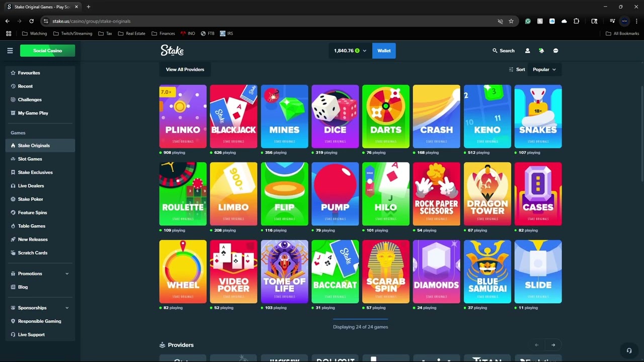This screenshot has width=644, height=362.
Task: Open the Tome of Life game
Action: (284, 271)
